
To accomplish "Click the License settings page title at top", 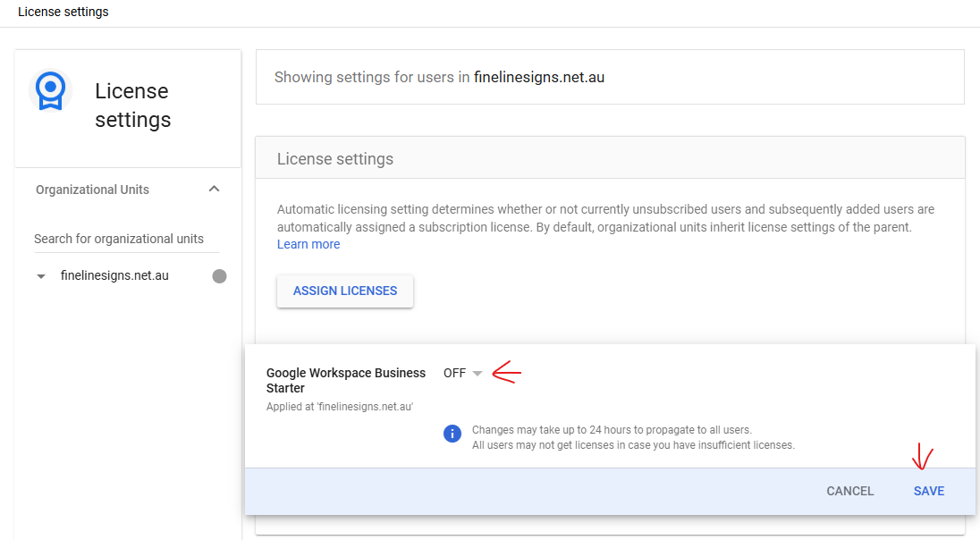I will click(63, 13).
